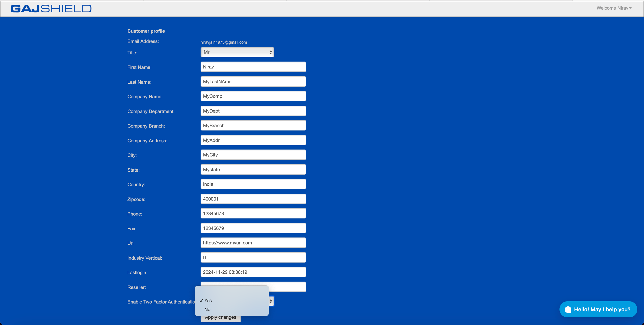Viewport: 644px width, 325px height.
Task: Click the State field containing Mystate
Action: 253,169
